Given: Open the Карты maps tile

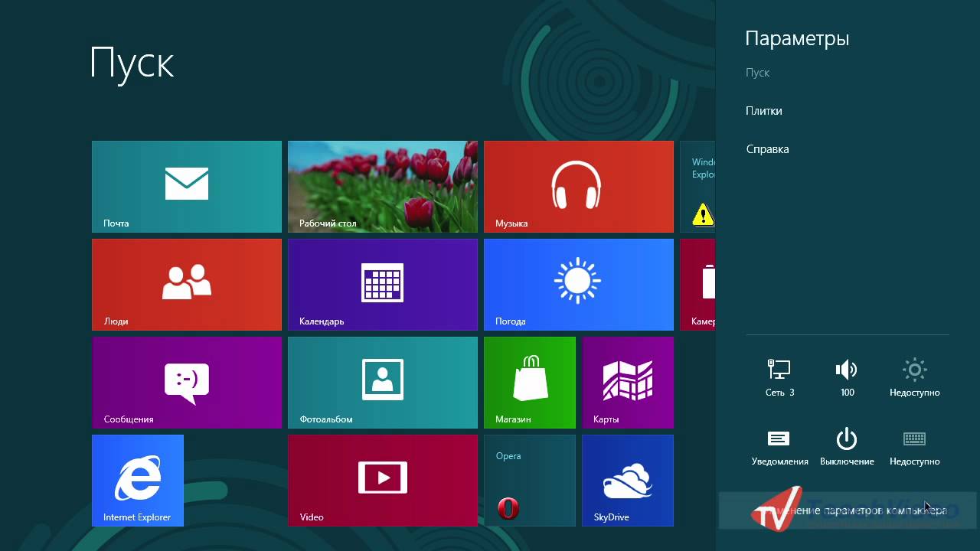Looking at the screenshot, I should [628, 383].
